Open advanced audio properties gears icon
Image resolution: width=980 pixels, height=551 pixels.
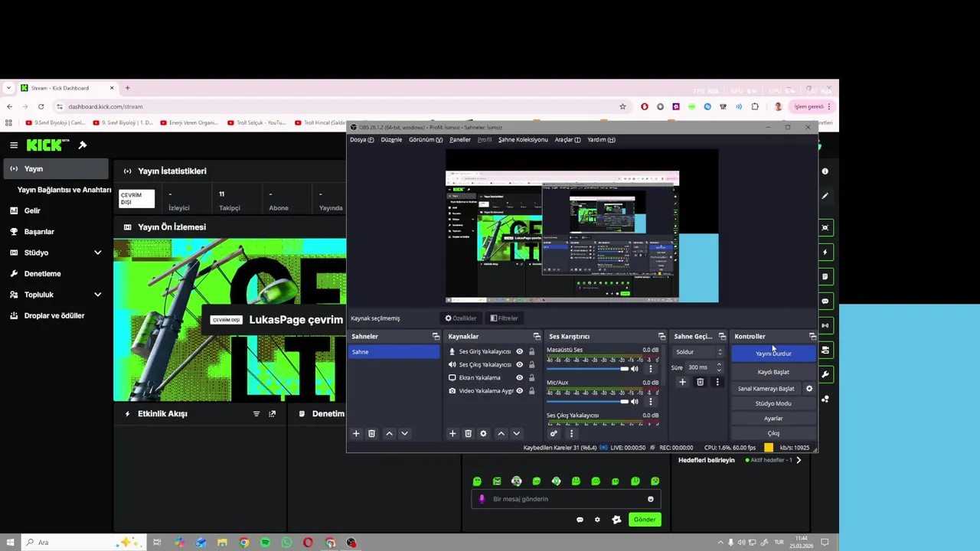(554, 434)
